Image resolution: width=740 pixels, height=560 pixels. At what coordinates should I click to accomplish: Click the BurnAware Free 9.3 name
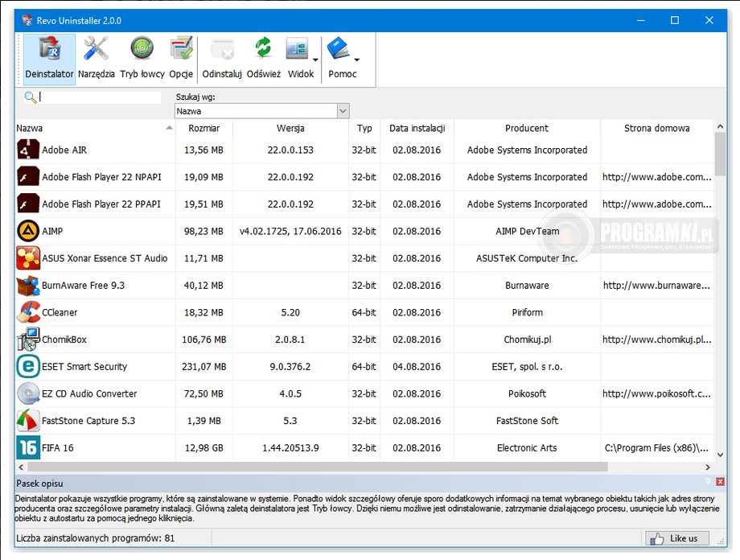coord(83,285)
